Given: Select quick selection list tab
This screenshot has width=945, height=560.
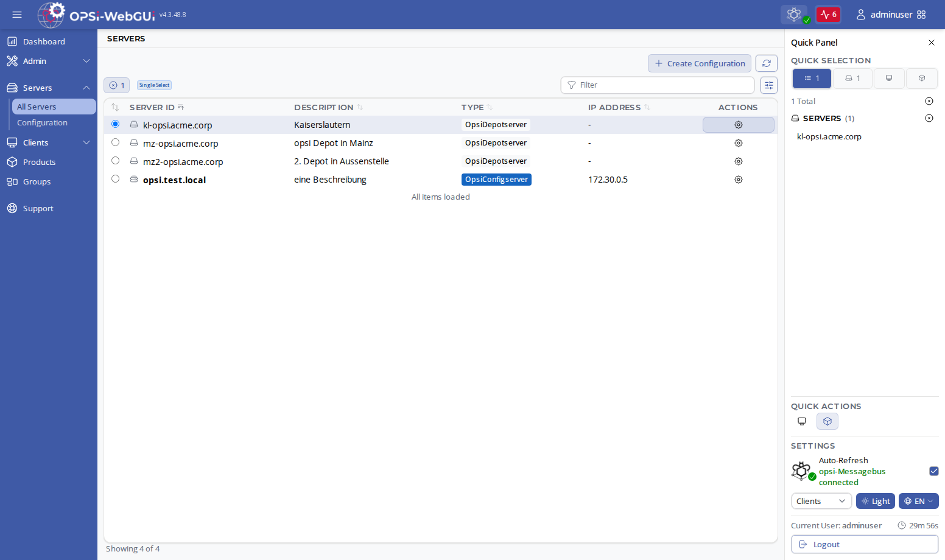Looking at the screenshot, I should 812,79.
